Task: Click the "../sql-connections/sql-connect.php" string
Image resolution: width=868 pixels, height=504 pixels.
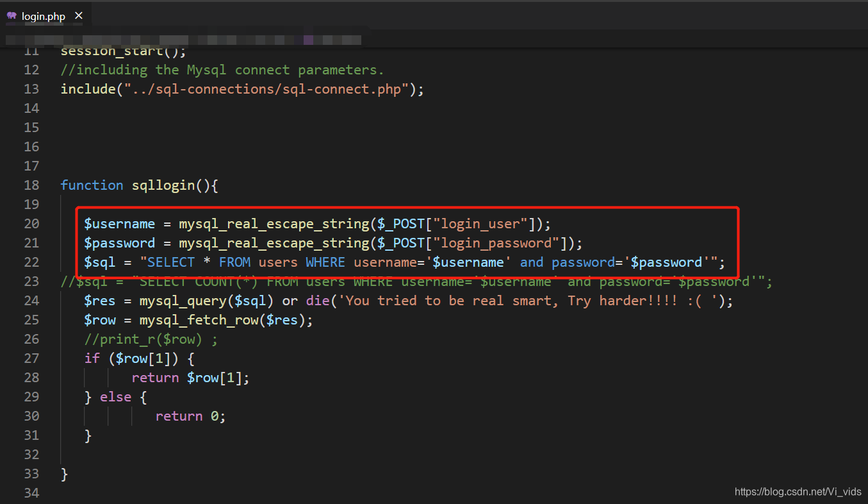Action: click(x=266, y=89)
